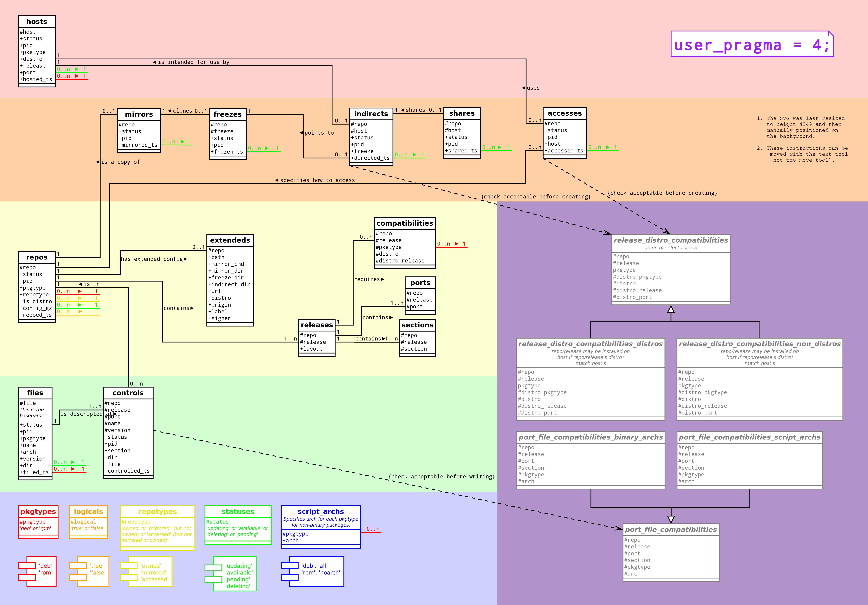This screenshot has height=605, width=868.
Task: Select the hosts table title
Action: [x=37, y=22]
